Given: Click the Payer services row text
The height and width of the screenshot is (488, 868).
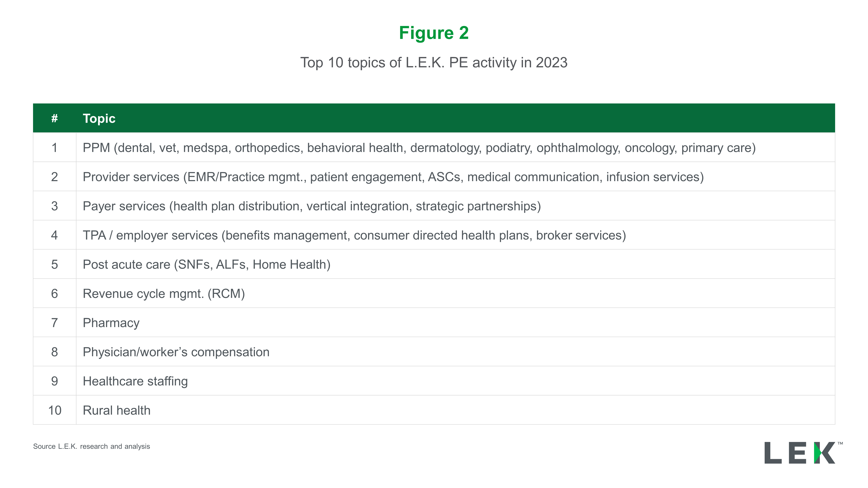Looking at the screenshot, I should (x=312, y=206).
